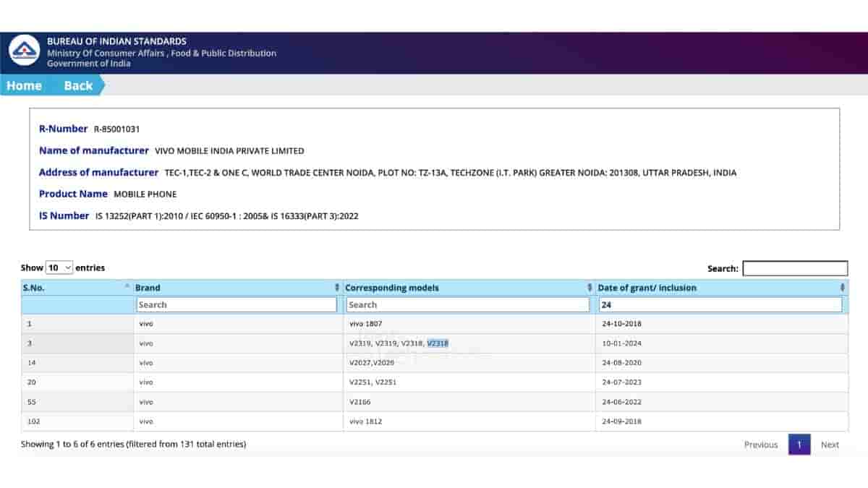Click the date cell 24-06-2022
868x488 pixels.
coord(621,402)
